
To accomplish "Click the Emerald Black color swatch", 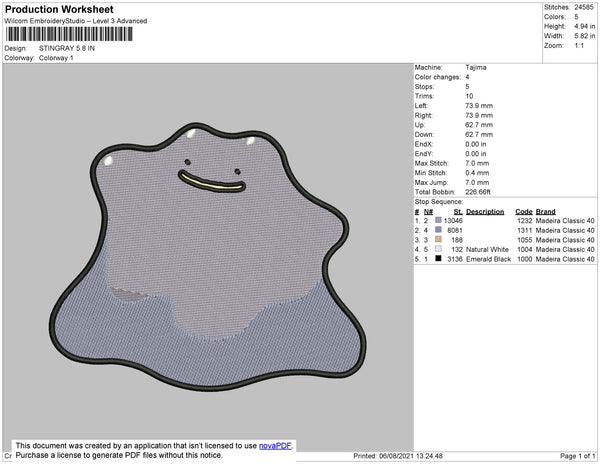I will (439, 257).
